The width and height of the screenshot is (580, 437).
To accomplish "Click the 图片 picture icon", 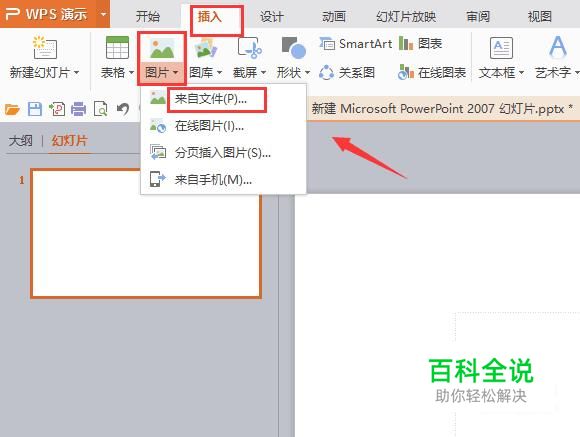I will [x=162, y=48].
